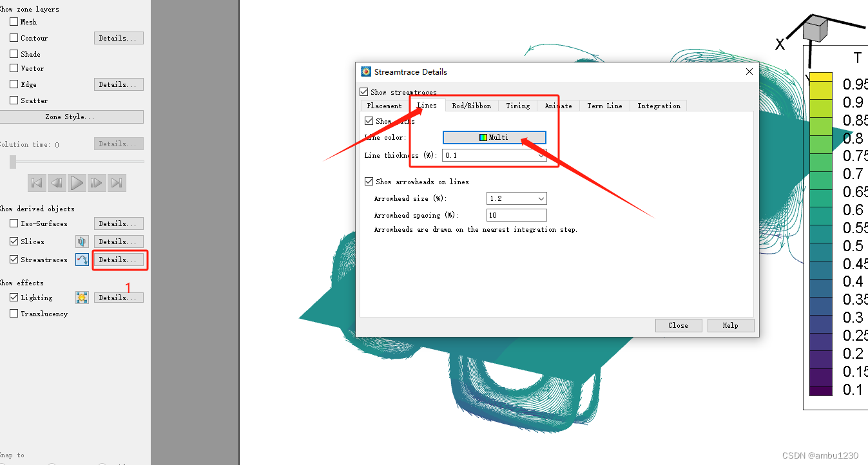Toggle the Show paths checkbox

tap(369, 120)
